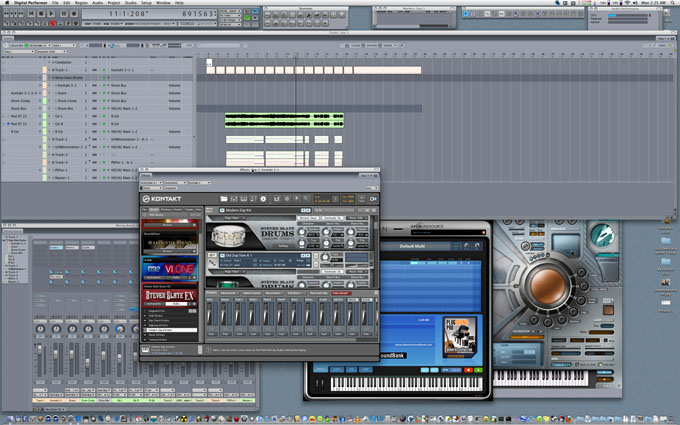Play a key on UVI Workstation keyboard
This screenshot has height=425, width=680.
click(x=406, y=384)
